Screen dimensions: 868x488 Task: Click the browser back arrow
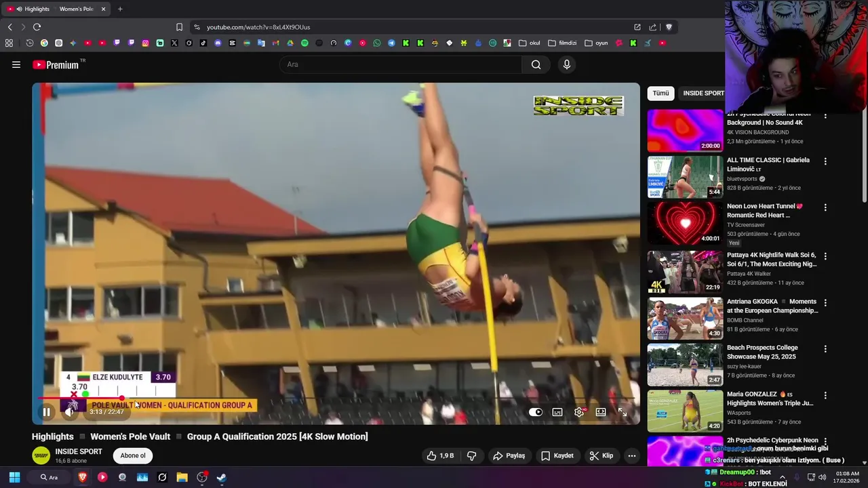click(9, 27)
